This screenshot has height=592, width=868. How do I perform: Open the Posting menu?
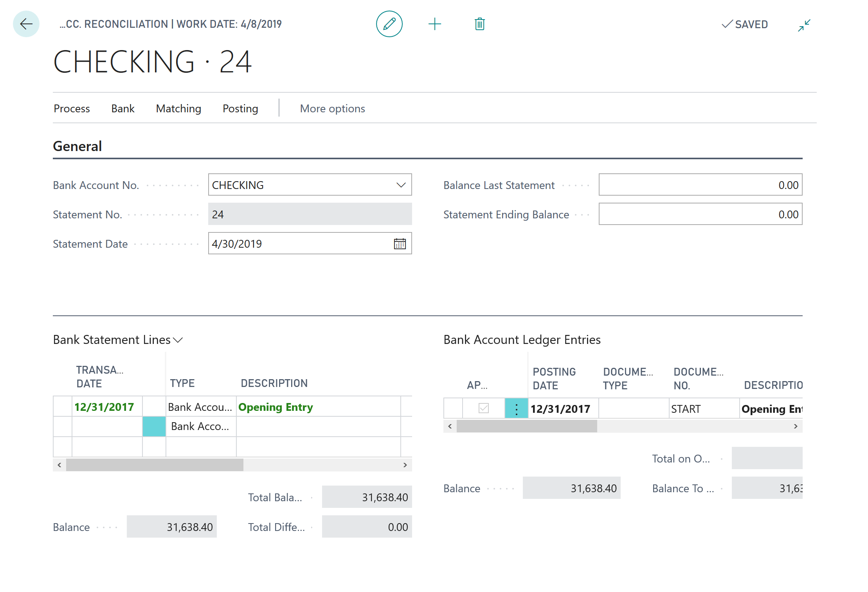[x=240, y=108]
